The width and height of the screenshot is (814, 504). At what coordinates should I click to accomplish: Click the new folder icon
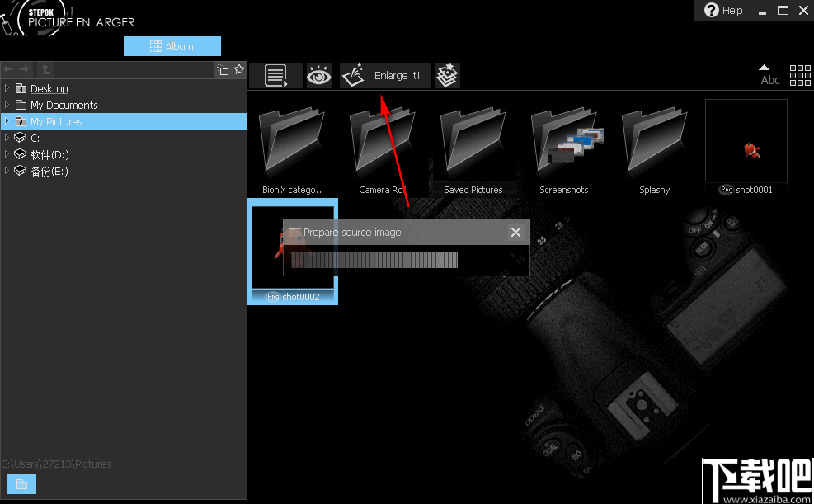[223, 69]
